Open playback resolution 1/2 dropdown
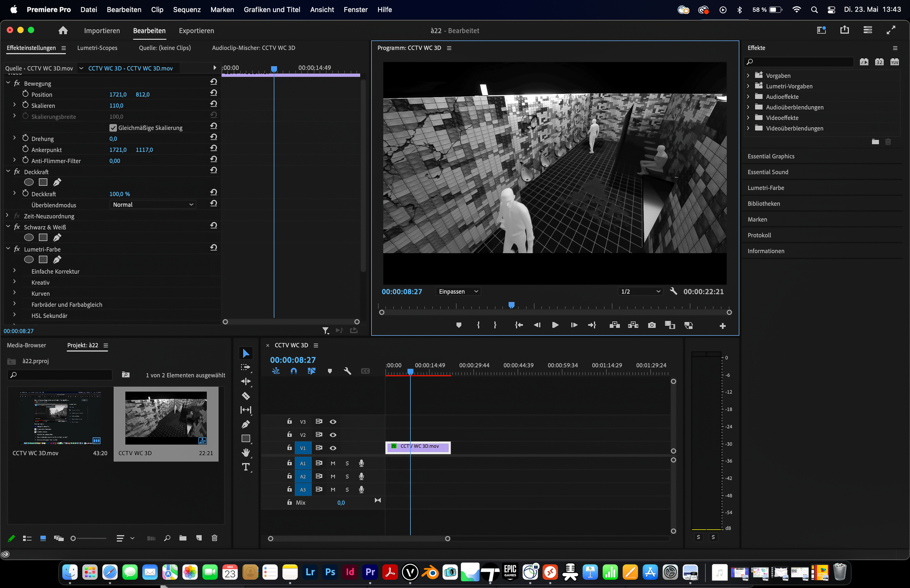 pyautogui.click(x=641, y=292)
